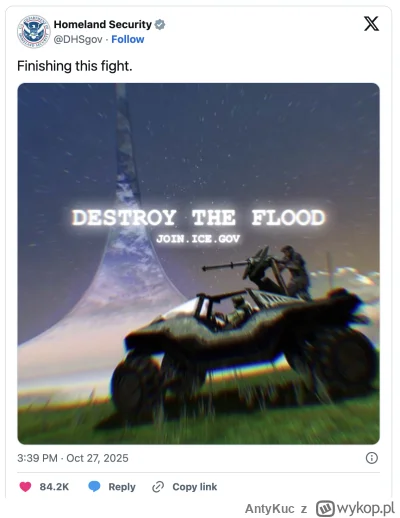Like the tweet with the heart icon
This screenshot has width=400, height=518.
[x=25, y=487]
